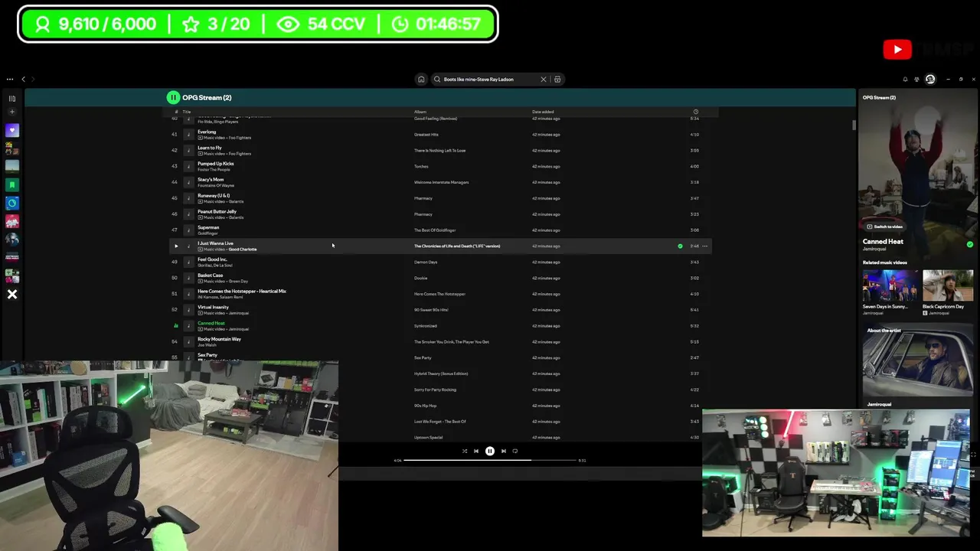Open Friend Activity icon near profile
The width and height of the screenshot is (980, 551).
click(x=916, y=79)
